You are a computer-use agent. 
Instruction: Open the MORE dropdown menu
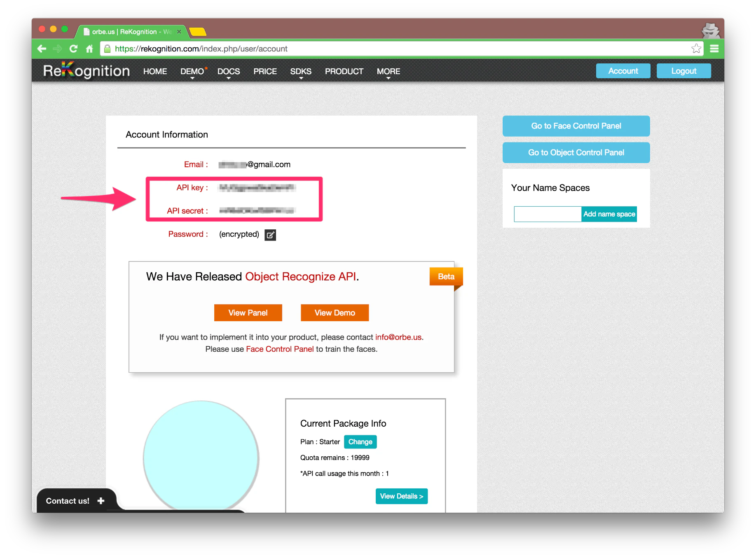(x=389, y=72)
